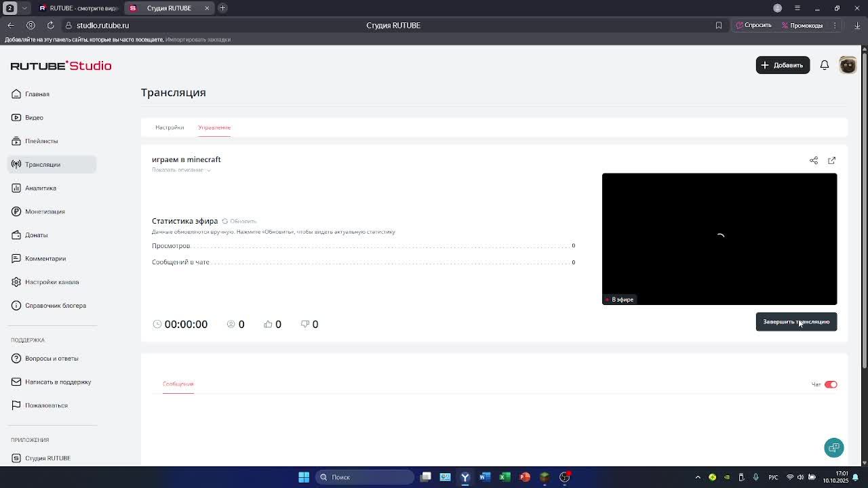Open Minecraft from the taskbar
868x488 pixels.
coord(545,477)
